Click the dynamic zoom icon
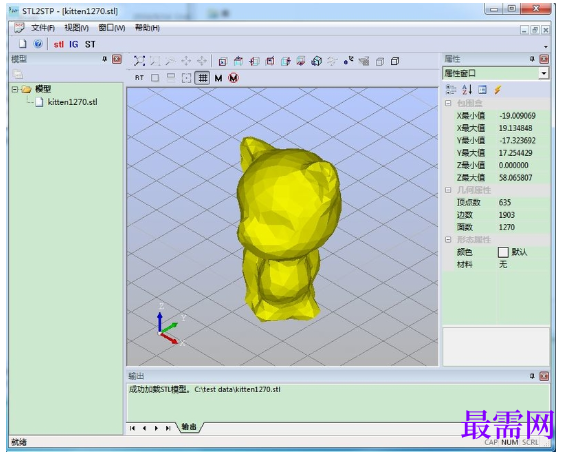Screen dimensions: 573x456 [170, 61]
